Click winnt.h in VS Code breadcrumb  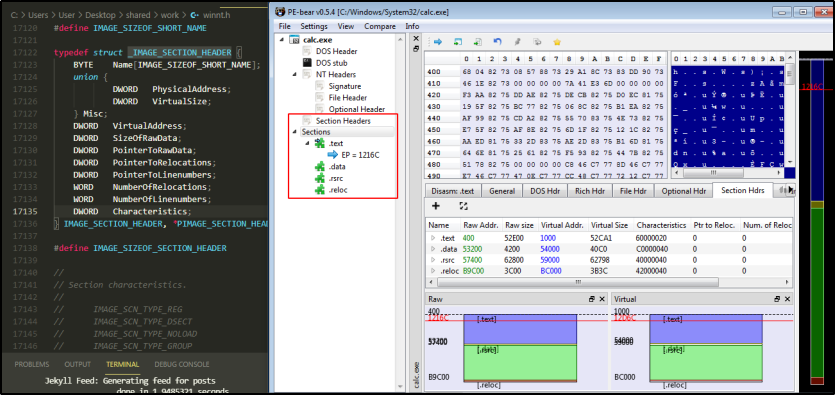(x=216, y=15)
